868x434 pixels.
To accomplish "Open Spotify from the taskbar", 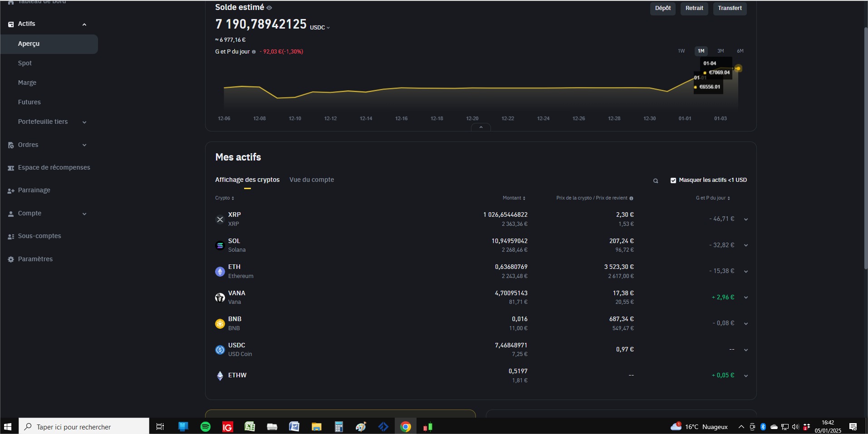I will [206, 427].
